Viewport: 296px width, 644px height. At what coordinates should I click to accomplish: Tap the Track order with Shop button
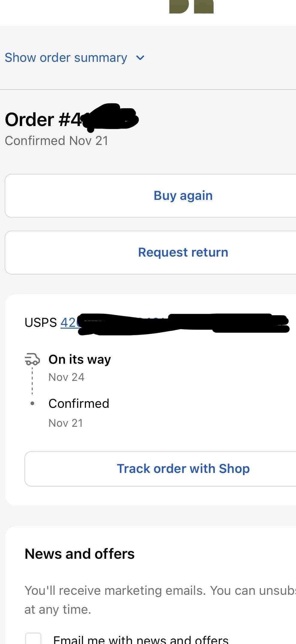183,469
